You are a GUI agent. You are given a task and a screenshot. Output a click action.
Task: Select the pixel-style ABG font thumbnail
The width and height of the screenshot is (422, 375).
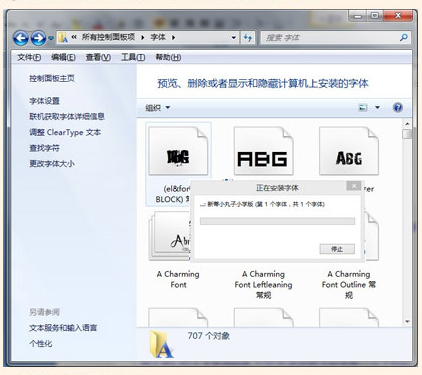[x=263, y=151]
